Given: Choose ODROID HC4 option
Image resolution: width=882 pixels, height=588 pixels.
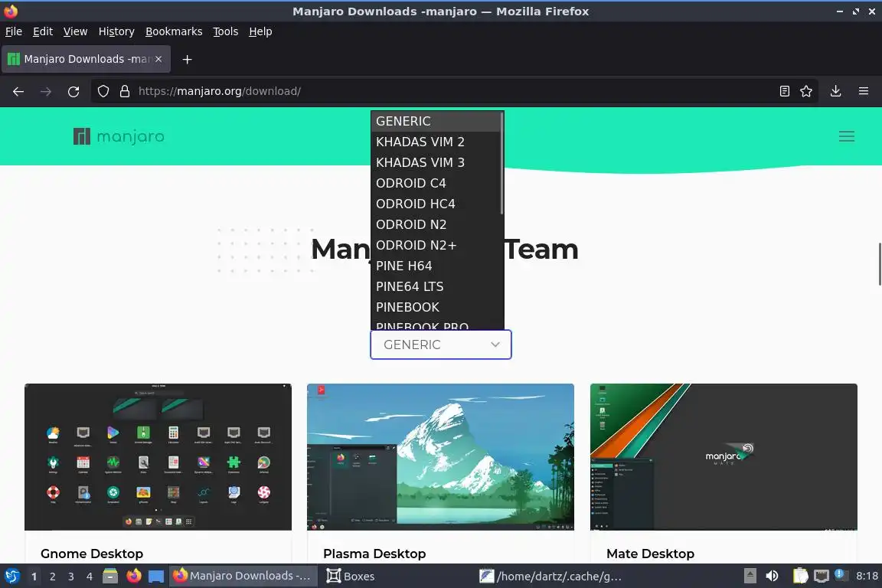Looking at the screenshot, I should click(436, 204).
